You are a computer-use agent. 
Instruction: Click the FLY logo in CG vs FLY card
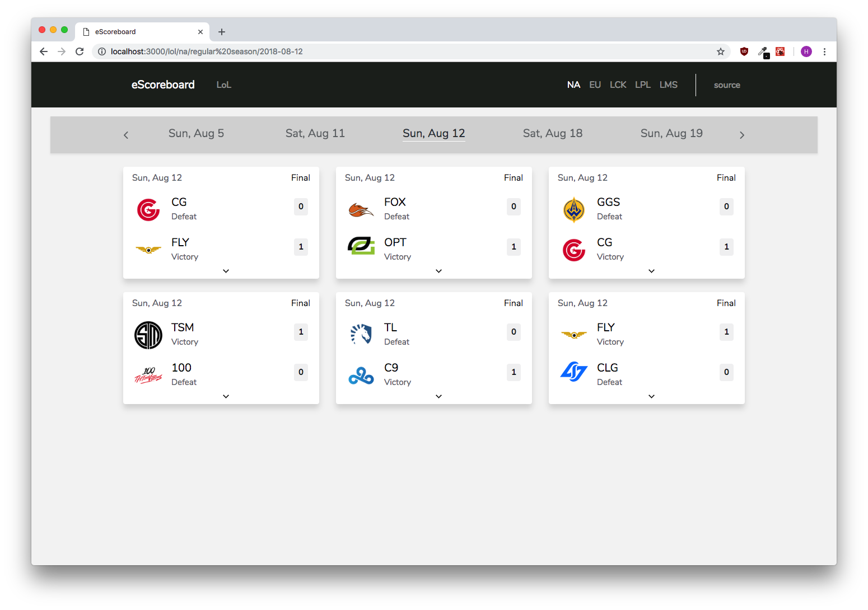point(148,250)
